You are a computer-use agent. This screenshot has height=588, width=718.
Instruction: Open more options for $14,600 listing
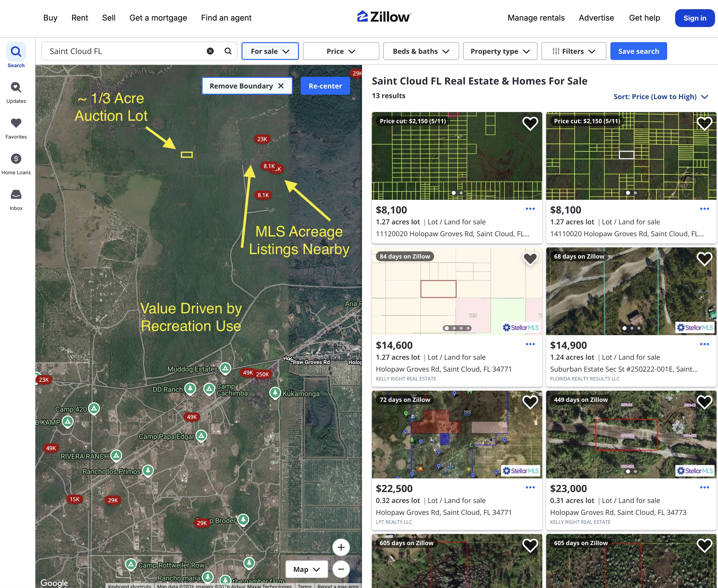(x=530, y=344)
